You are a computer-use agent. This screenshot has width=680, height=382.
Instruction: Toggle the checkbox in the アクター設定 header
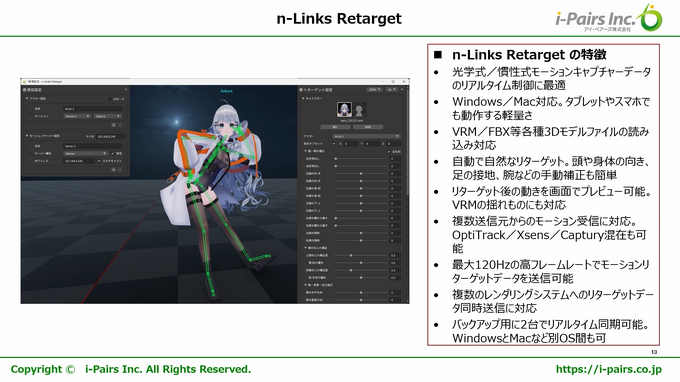(x=110, y=99)
